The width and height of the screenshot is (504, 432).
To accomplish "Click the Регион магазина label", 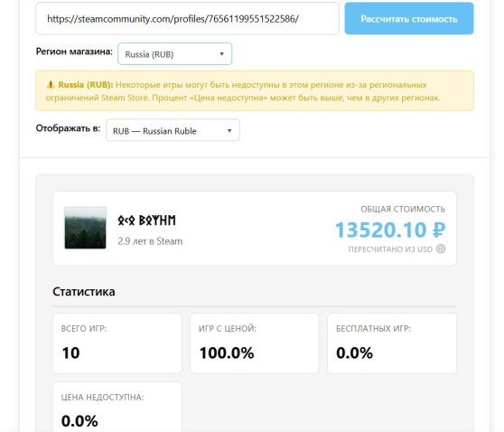I will click(x=74, y=52).
